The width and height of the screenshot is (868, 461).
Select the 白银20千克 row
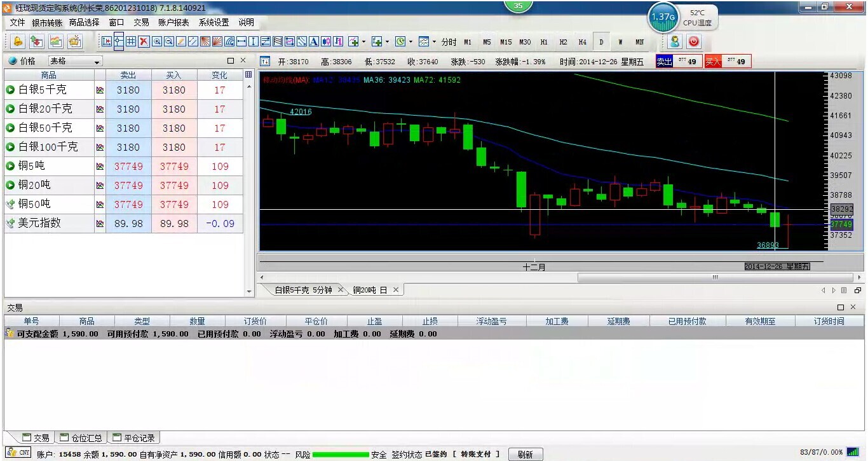124,109
